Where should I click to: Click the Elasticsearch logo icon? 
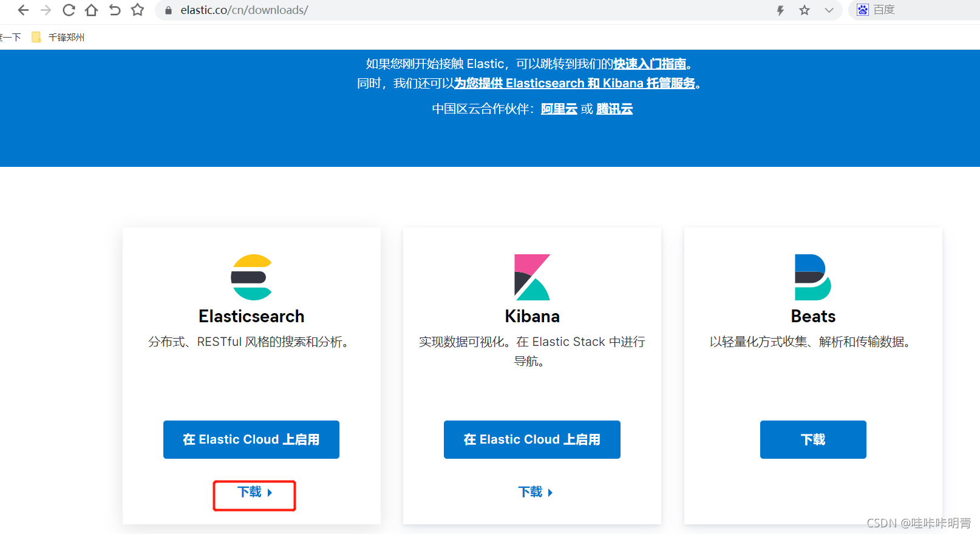[251, 277]
